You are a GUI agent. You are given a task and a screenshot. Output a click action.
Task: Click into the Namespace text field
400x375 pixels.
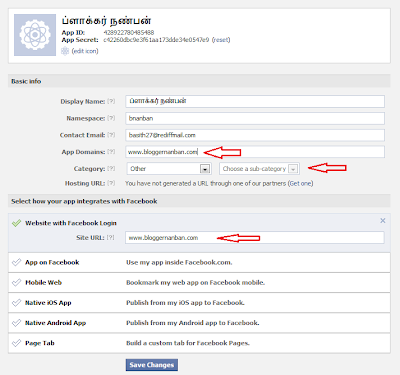[x=255, y=118]
